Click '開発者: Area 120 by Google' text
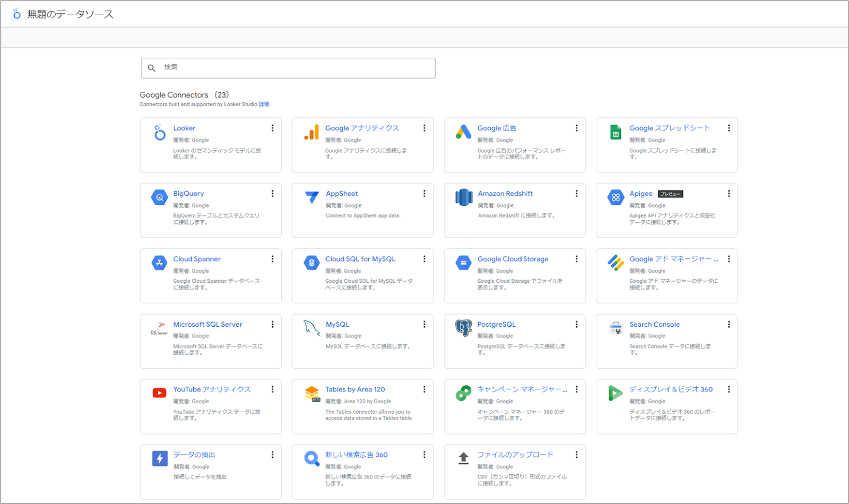Viewport: 849px width, 504px height. coord(358,402)
